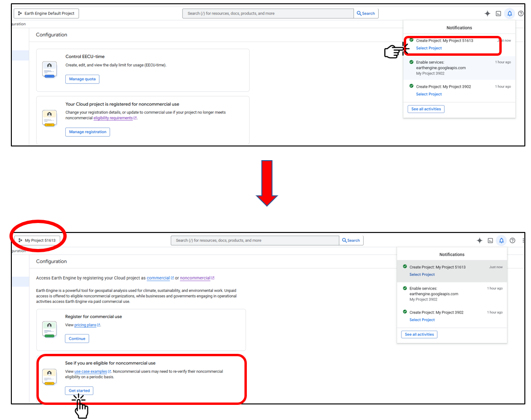
Task: Click the external-link icon after use case examples
Action: pos(110,372)
